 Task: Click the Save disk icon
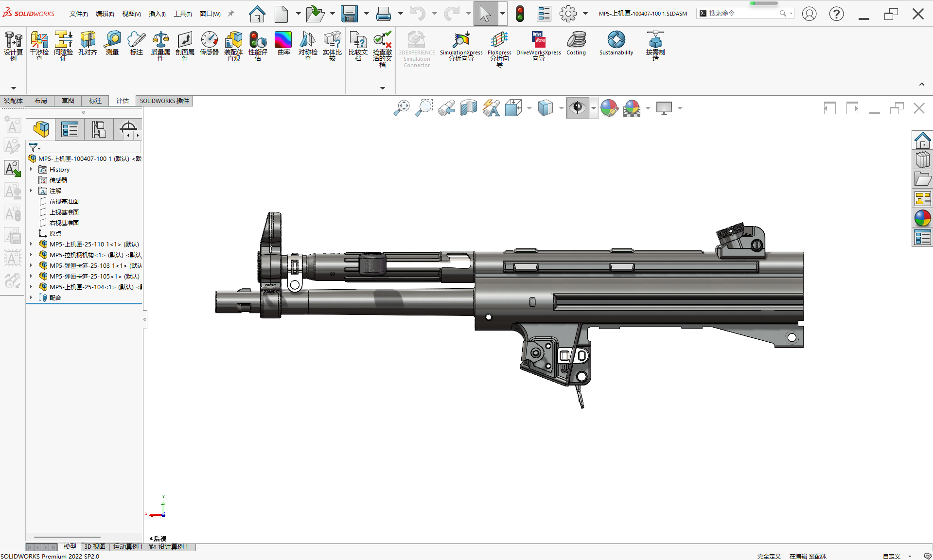(x=349, y=14)
